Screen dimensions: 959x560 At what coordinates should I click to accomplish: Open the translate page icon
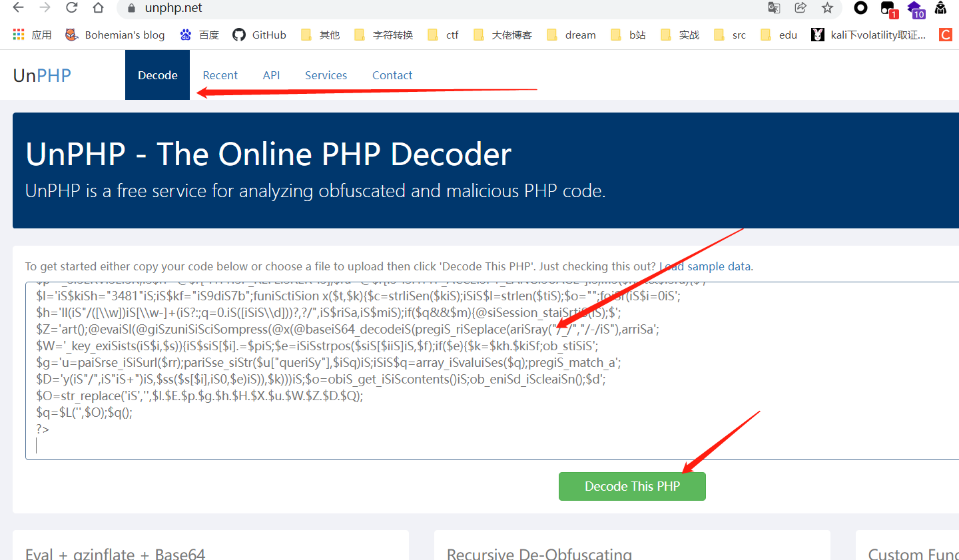774,8
